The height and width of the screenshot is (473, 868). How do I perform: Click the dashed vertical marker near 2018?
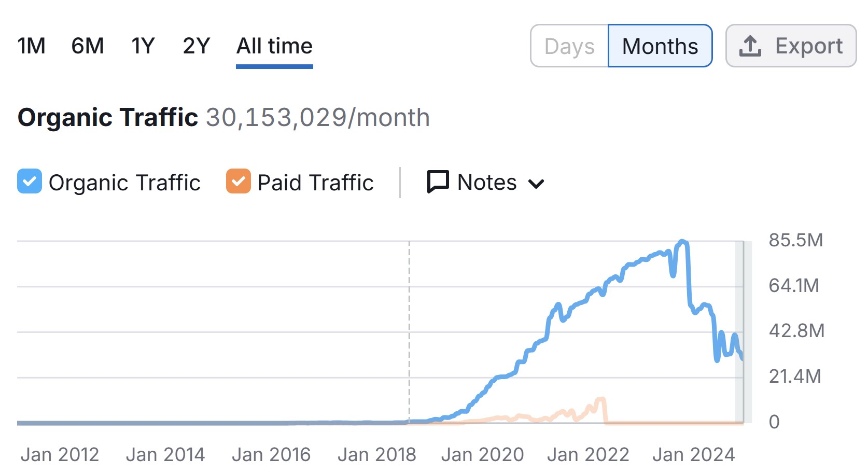pyautogui.click(x=409, y=332)
